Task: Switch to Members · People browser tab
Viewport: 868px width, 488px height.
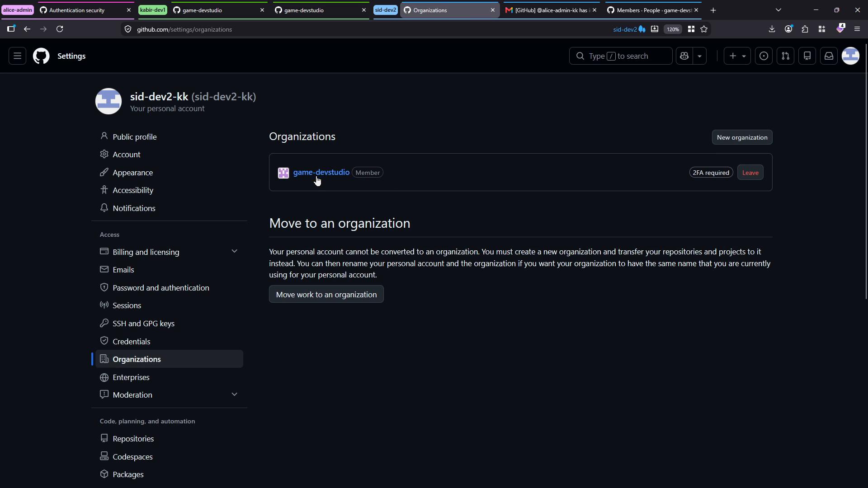Action: [654, 10]
